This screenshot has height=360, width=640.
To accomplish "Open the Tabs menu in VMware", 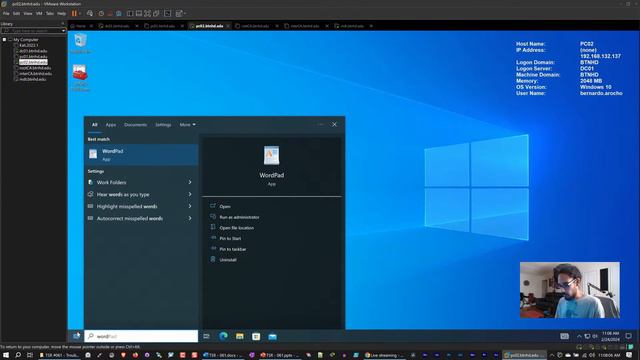I will (50, 13).
